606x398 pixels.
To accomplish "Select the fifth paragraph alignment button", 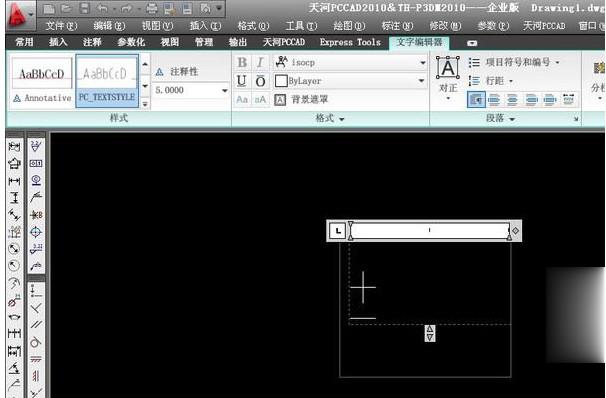I will [549, 100].
